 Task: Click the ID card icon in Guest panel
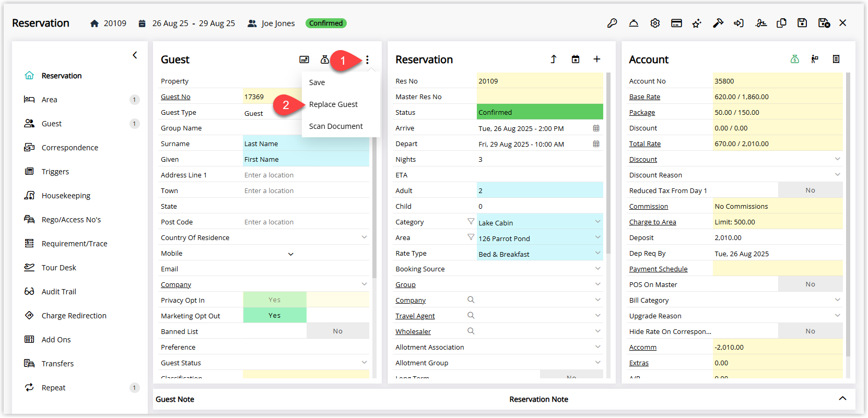[304, 59]
